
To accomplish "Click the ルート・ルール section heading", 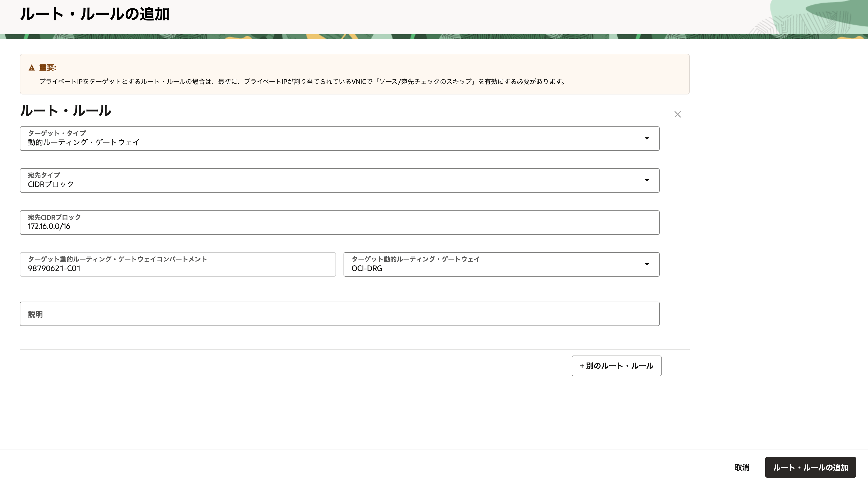I will coord(66,111).
